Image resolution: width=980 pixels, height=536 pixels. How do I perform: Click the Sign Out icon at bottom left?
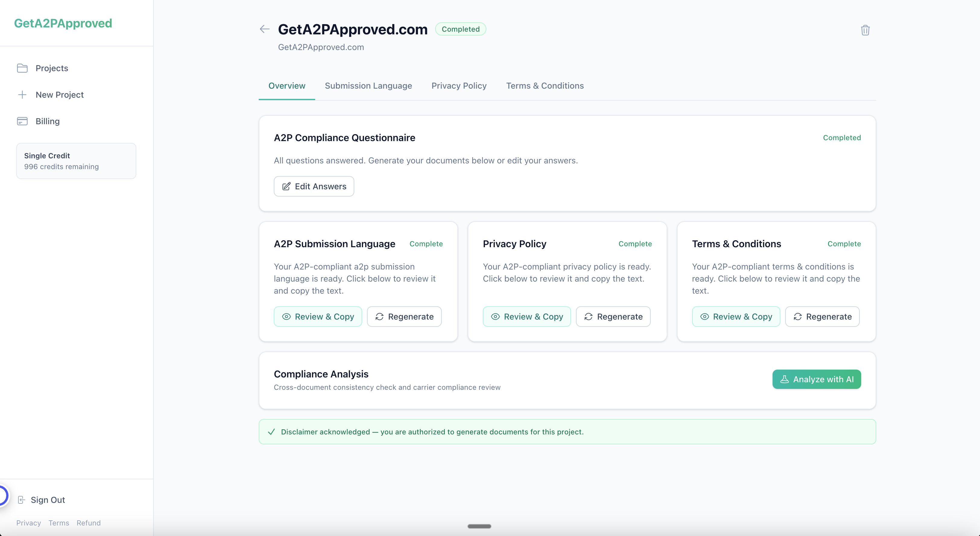22,500
